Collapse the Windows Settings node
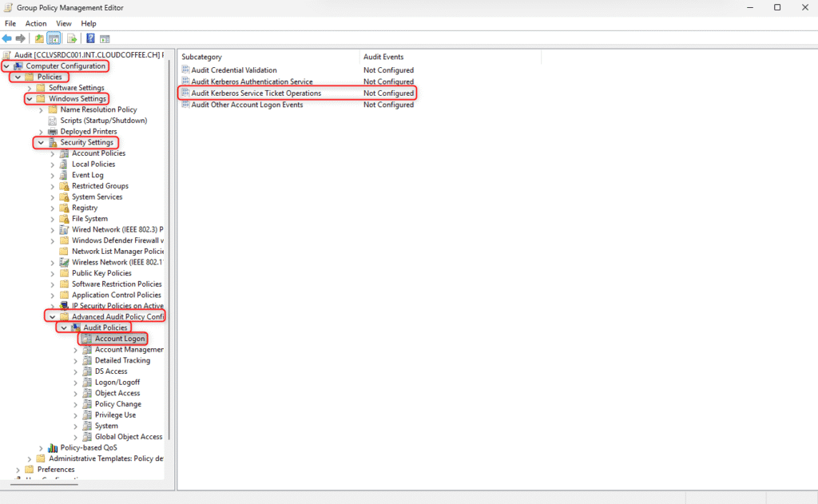The height and width of the screenshot is (504, 818). click(x=30, y=99)
